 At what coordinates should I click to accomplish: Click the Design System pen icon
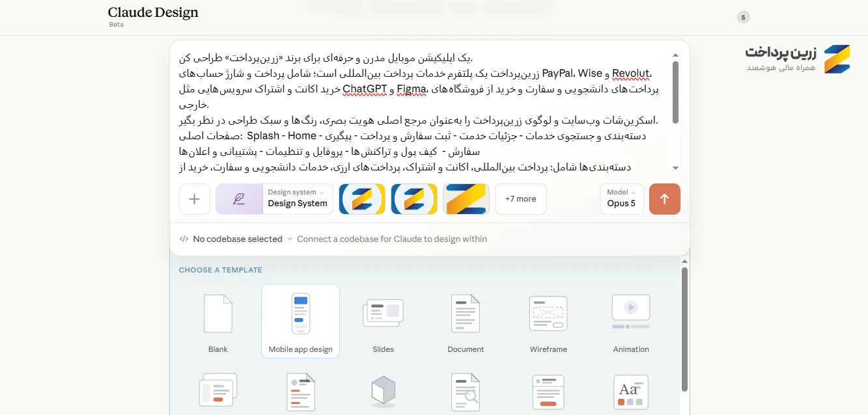239,199
